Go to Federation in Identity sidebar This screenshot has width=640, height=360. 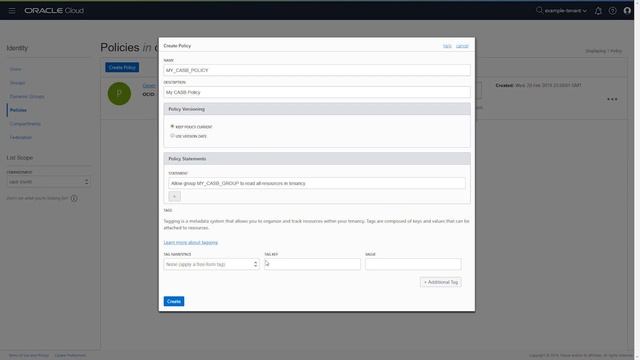point(21,138)
